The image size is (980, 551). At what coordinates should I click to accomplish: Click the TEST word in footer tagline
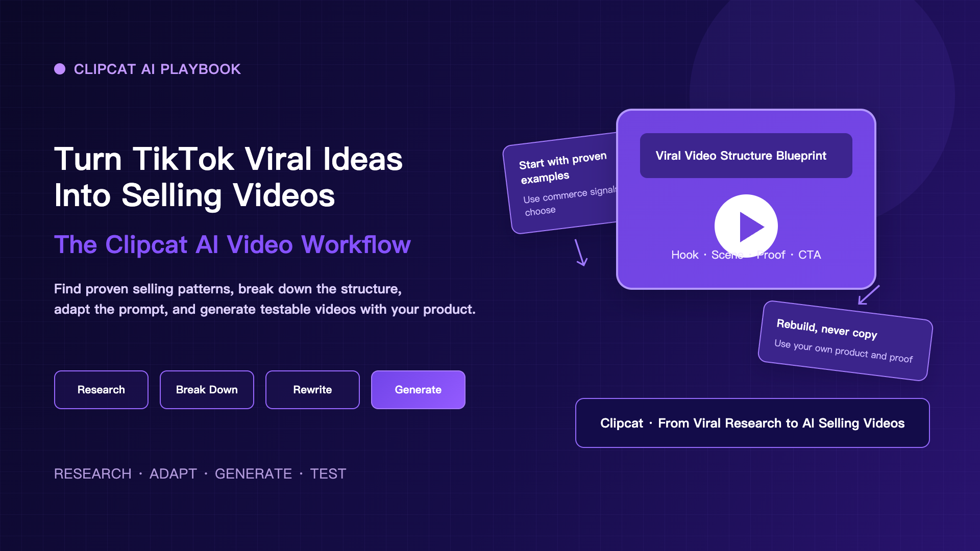click(x=328, y=474)
